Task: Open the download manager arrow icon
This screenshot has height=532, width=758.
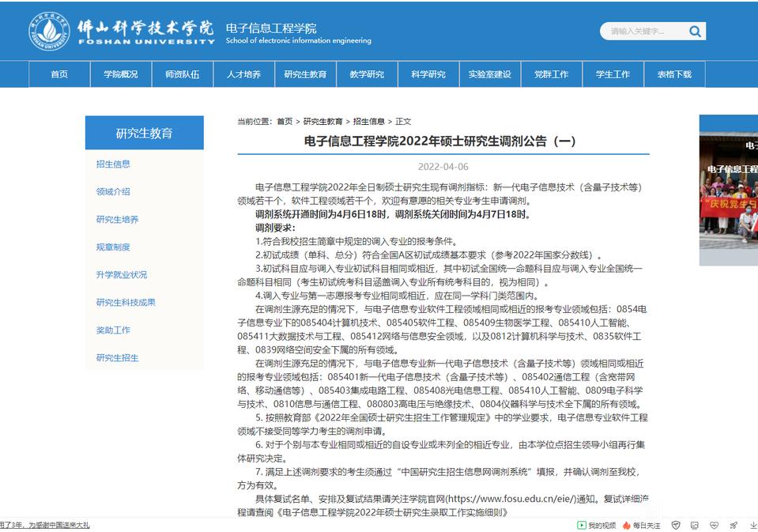Action: (753, 525)
